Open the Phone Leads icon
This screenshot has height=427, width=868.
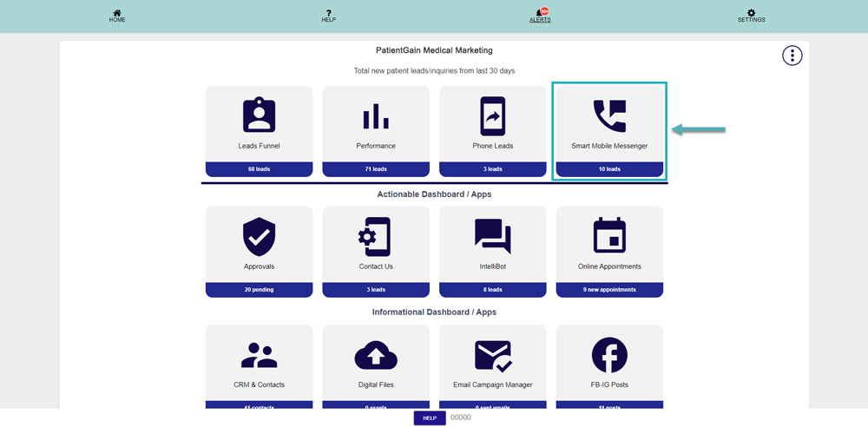[x=493, y=116]
